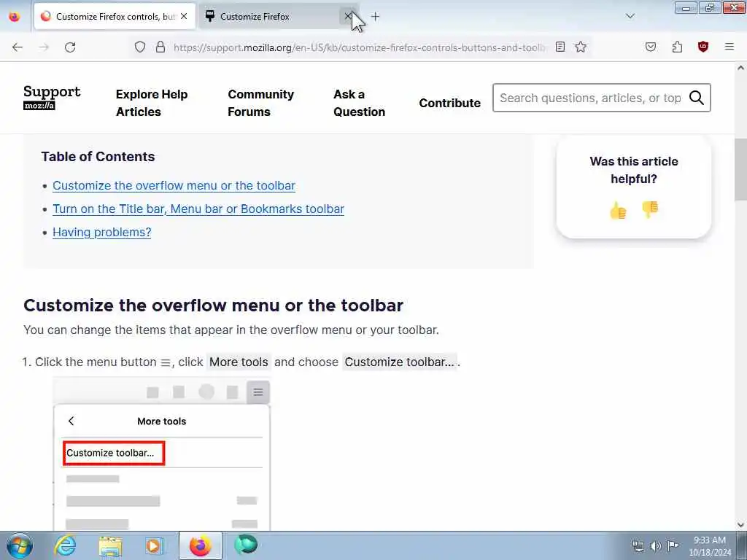Go to Mozilla Support home logo

point(52,97)
